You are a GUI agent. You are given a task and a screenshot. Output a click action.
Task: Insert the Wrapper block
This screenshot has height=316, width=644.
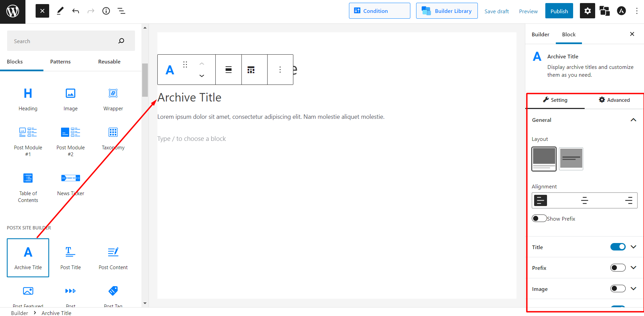tap(113, 99)
